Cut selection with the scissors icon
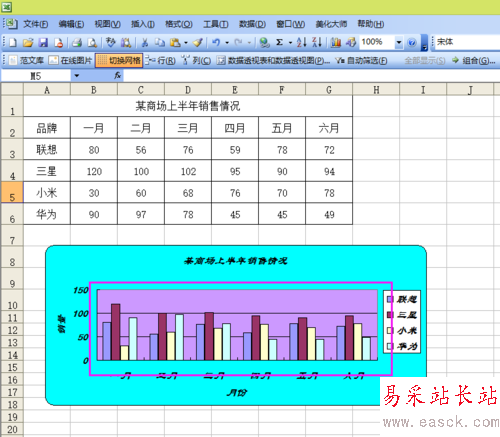This screenshot has height=437, width=500. point(145,42)
